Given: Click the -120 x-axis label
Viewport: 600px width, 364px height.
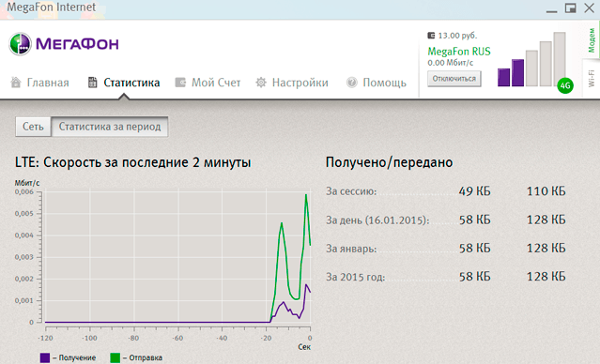Looking at the screenshot, I should tap(45, 338).
